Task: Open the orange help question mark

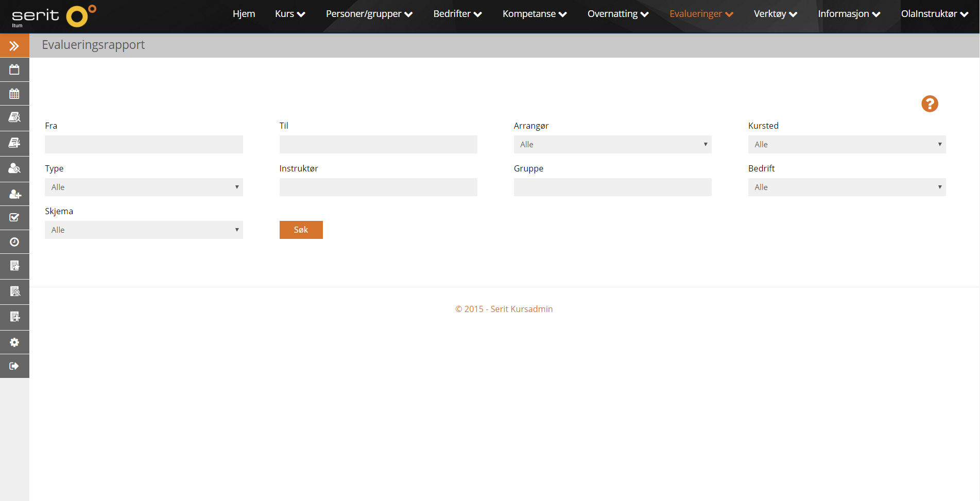Action: (x=930, y=103)
